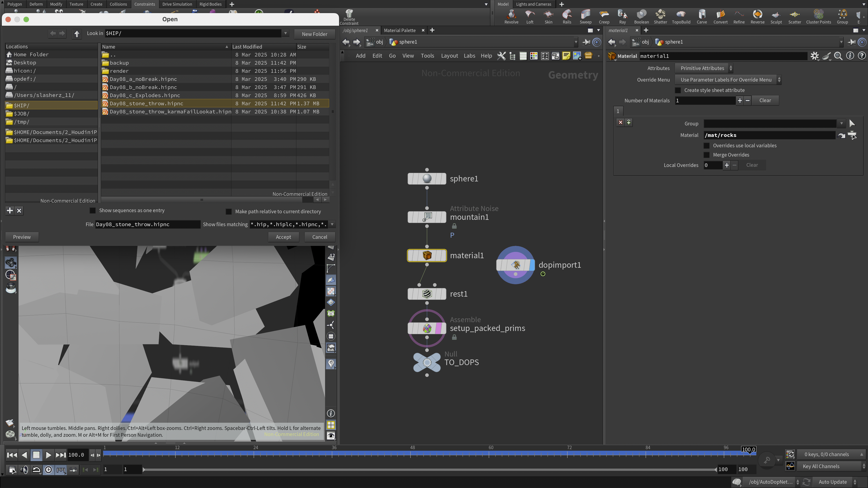Select the TopoBuild shelf tool
This screenshot has height=488, width=868.
click(681, 17)
